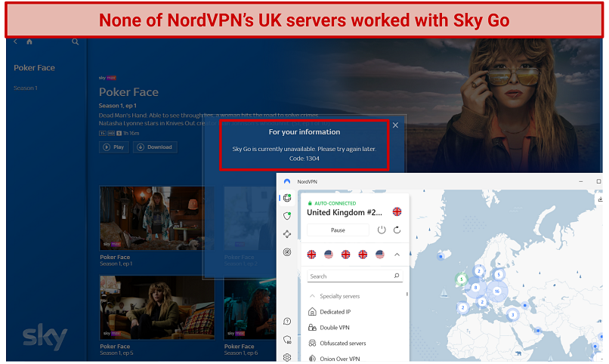Collapse recent connections with chevron

pyautogui.click(x=397, y=254)
